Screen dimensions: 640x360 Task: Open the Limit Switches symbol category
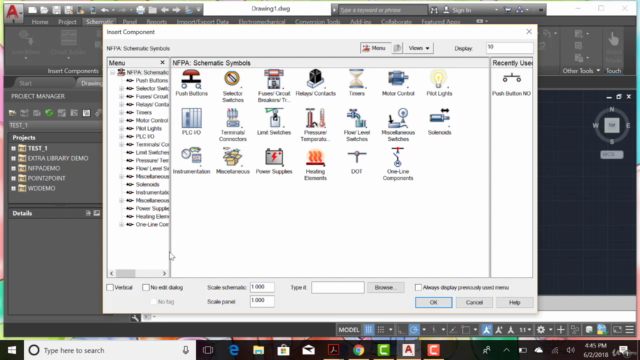[x=274, y=122]
